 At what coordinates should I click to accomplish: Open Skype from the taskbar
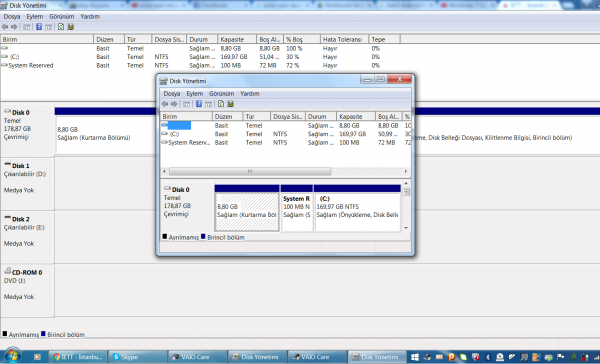(x=137, y=357)
